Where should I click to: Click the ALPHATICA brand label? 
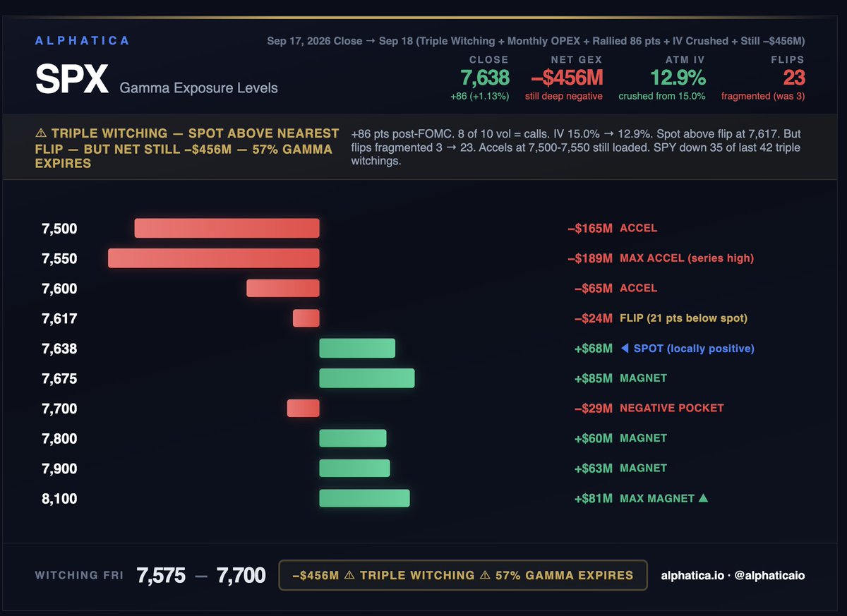tap(82, 41)
